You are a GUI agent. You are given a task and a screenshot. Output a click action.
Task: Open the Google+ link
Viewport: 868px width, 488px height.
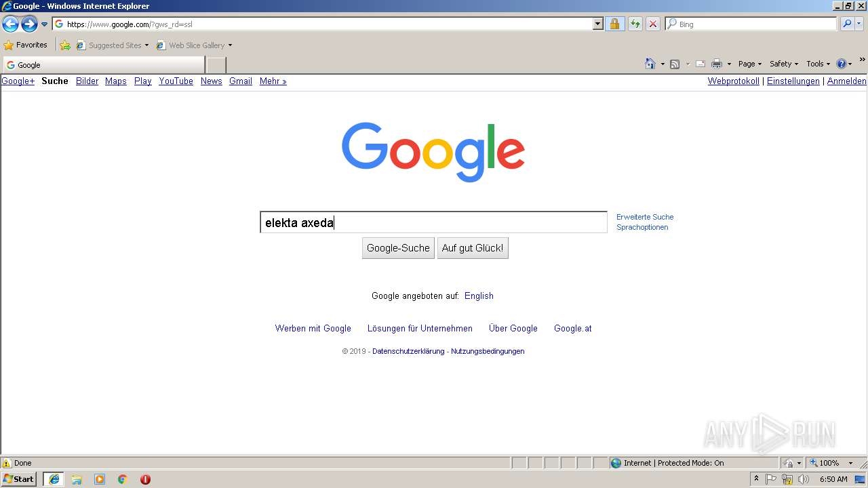pos(18,81)
